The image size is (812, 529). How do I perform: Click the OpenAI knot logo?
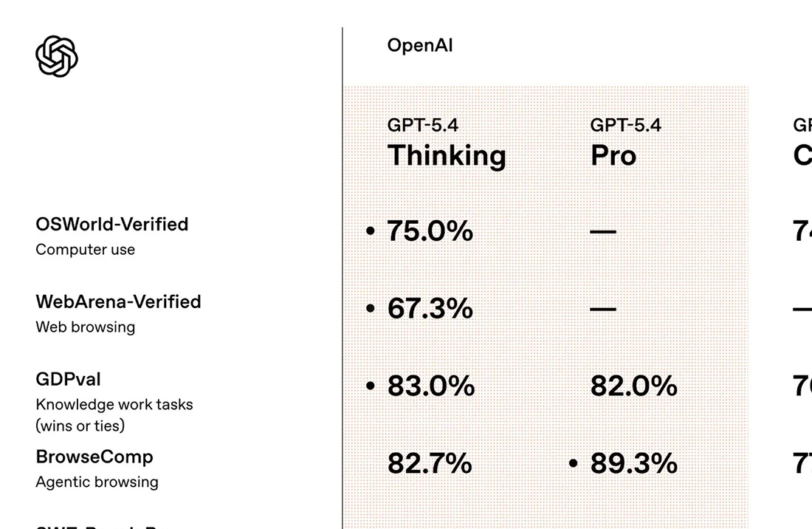(57, 56)
